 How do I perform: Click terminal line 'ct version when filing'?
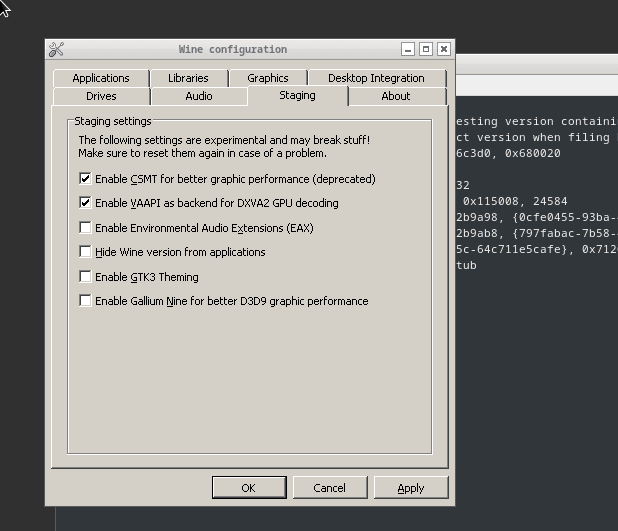pyautogui.click(x=533, y=137)
